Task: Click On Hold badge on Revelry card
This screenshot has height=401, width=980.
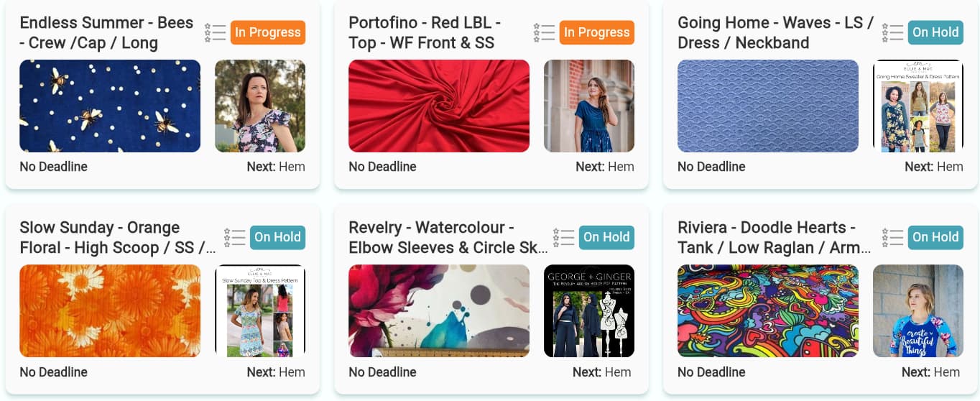Action: tap(606, 237)
